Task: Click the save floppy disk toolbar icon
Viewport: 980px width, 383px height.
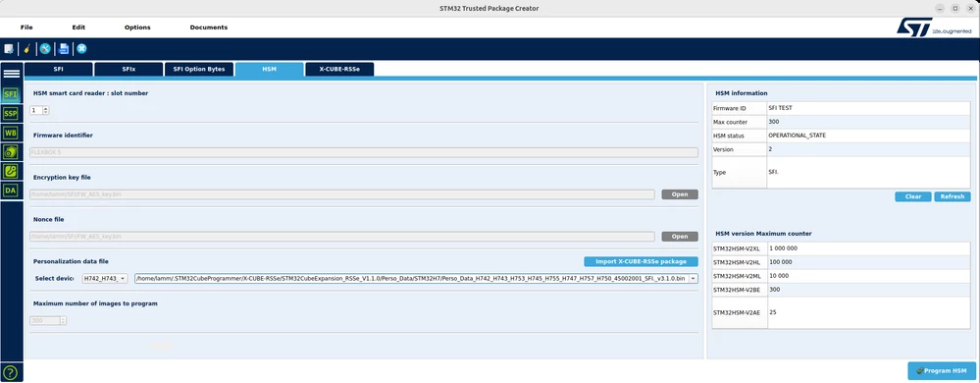Action: pos(64,49)
